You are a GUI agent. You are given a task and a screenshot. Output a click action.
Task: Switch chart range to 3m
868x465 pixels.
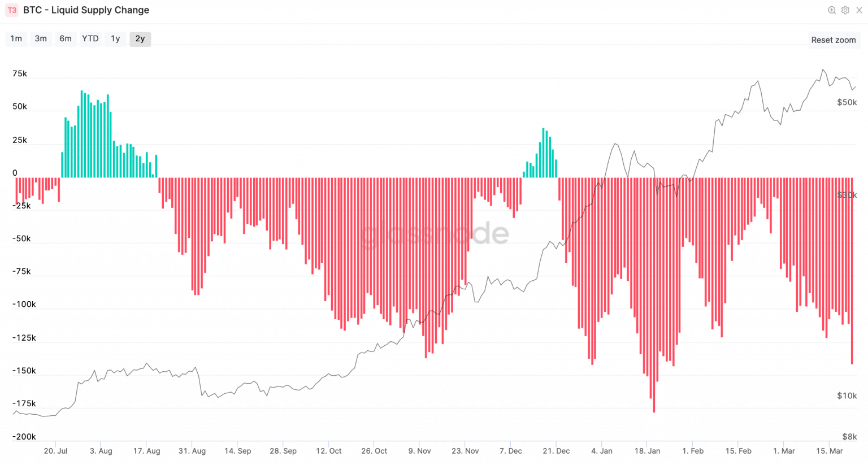coord(41,38)
